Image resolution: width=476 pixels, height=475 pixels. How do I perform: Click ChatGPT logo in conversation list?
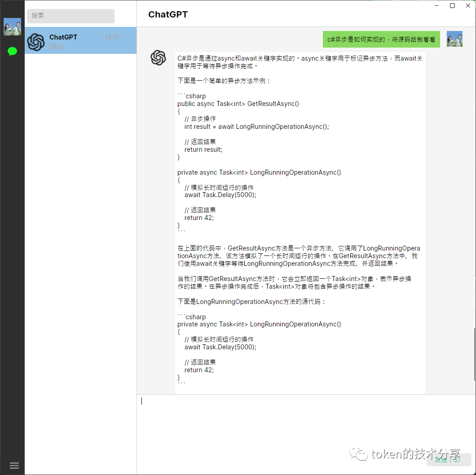[x=36, y=42]
